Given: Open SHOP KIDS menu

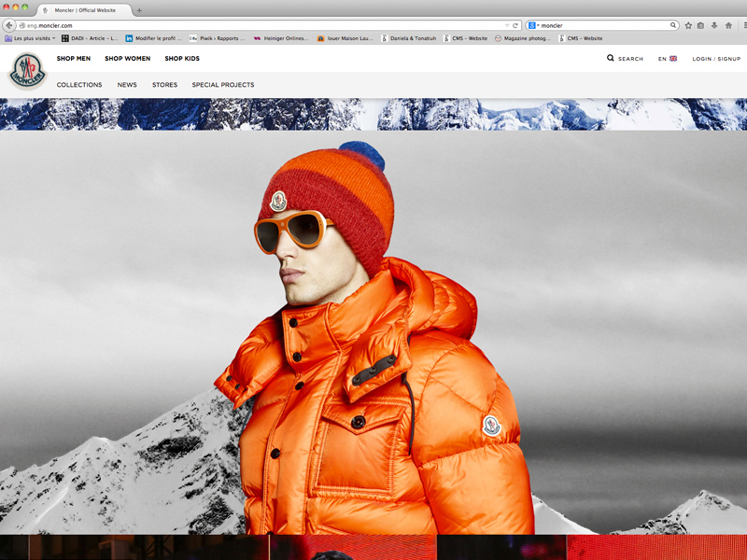Looking at the screenshot, I should (182, 59).
